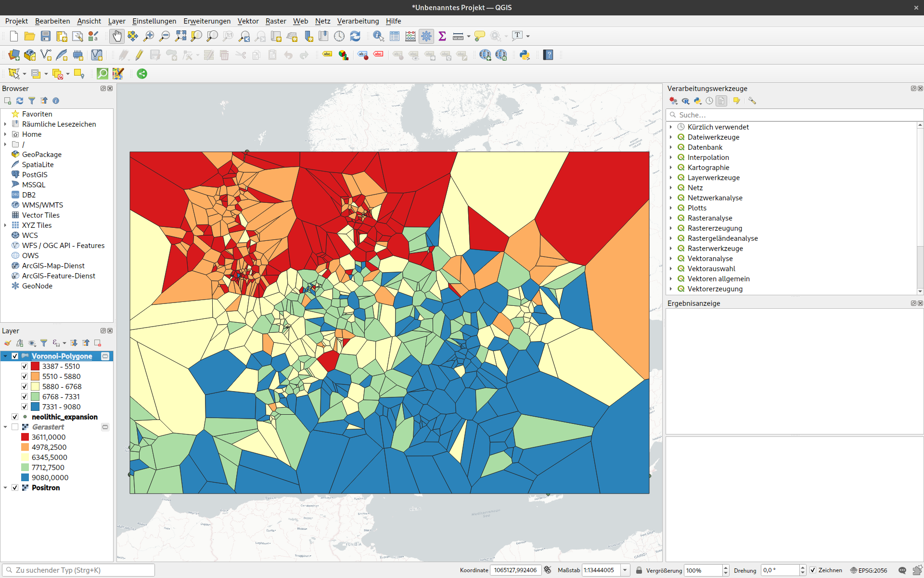Click the Zoom In magnifier tool
This screenshot has width=924, height=578.
149,36
